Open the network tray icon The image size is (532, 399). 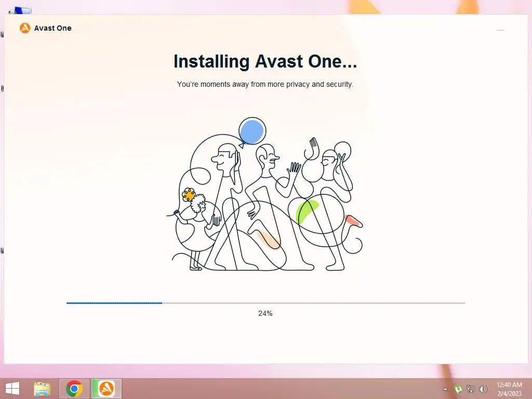click(x=471, y=389)
